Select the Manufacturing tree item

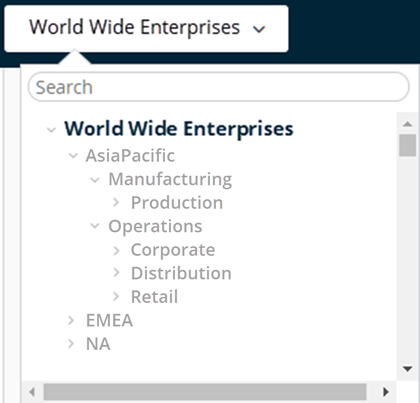(x=170, y=179)
